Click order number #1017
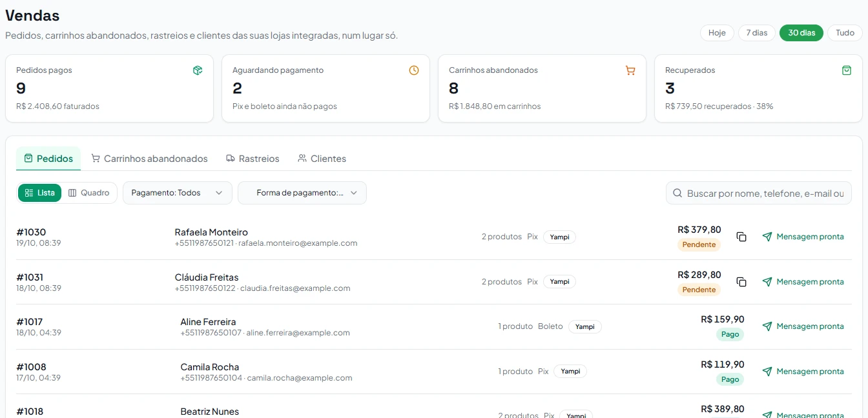The height and width of the screenshot is (418, 868). coord(30,322)
